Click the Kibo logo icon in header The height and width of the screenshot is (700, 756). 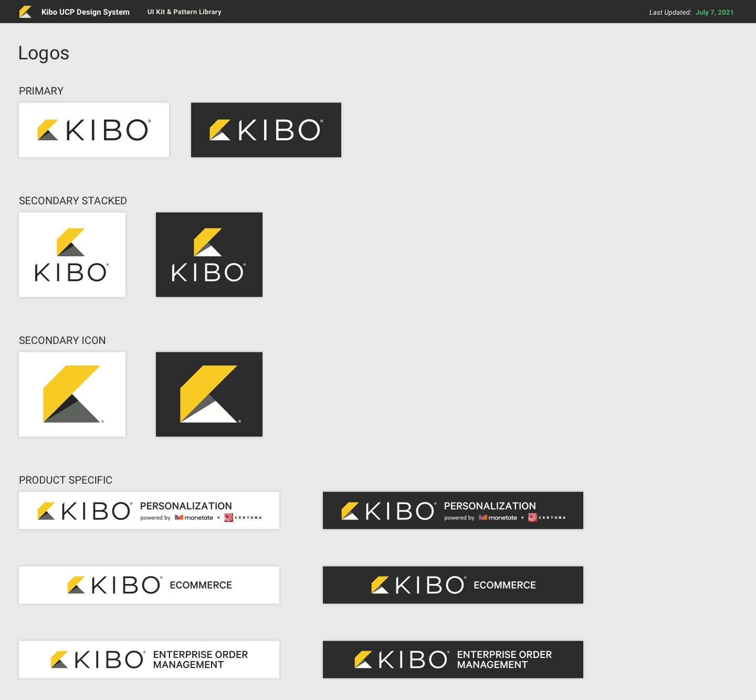click(x=25, y=12)
